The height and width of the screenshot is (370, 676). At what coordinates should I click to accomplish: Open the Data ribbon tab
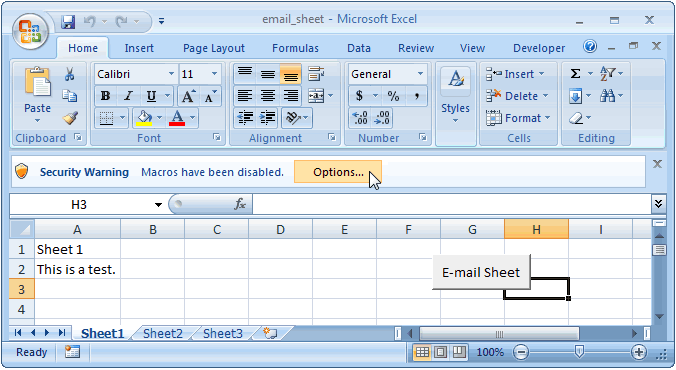[x=359, y=48]
